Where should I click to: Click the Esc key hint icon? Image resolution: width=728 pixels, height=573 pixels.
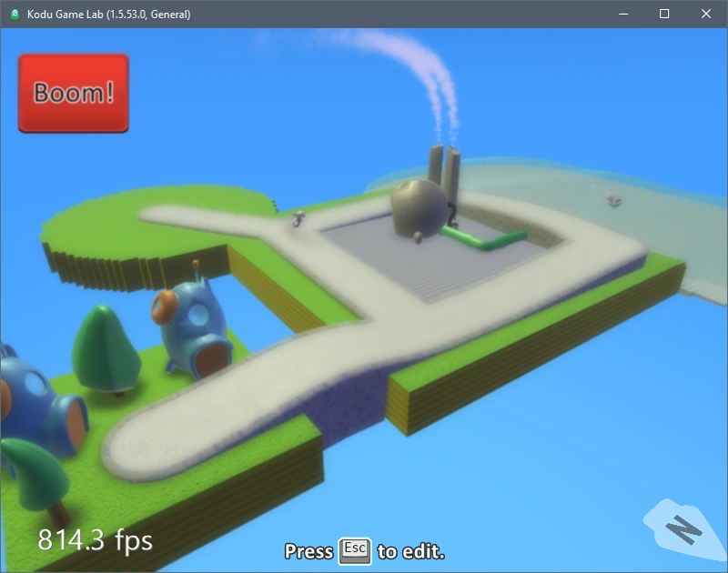click(x=355, y=551)
